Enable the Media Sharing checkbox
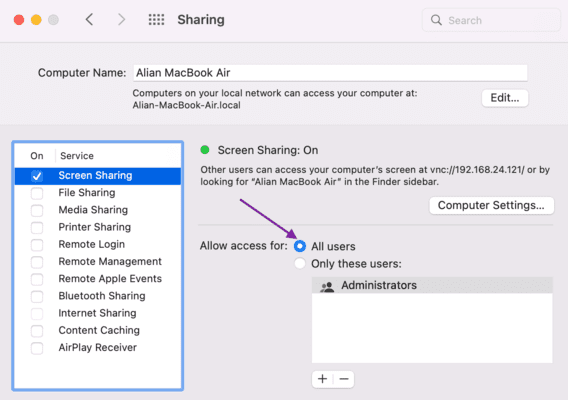 pyautogui.click(x=37, y=211)
